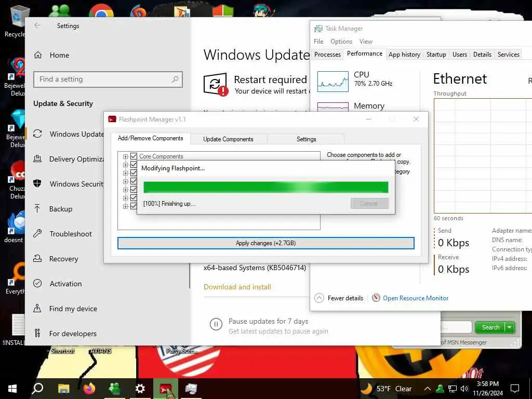Screen dimensions: 532x399
Task: Click Open Resource Monitor link
Action: [x=416, y=298]
